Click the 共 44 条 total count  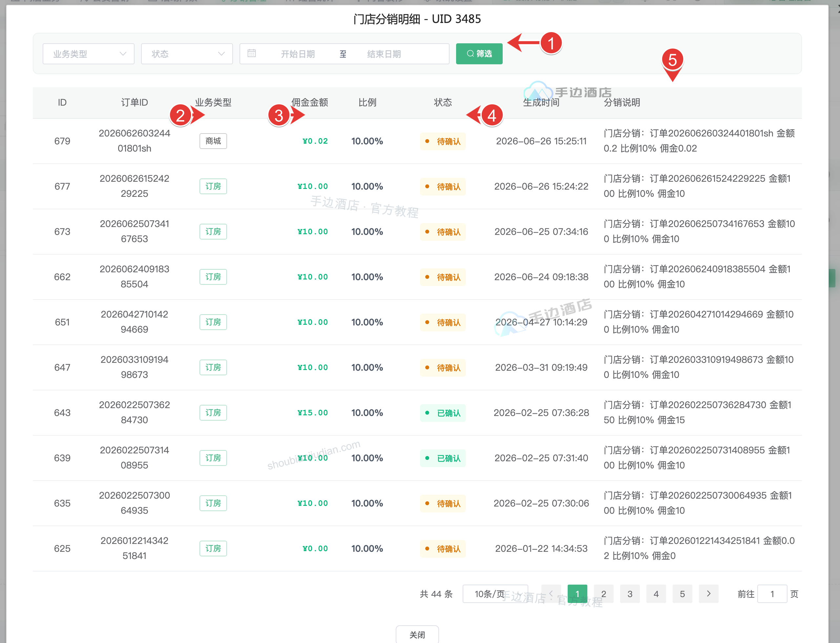[x=436, y=594]
